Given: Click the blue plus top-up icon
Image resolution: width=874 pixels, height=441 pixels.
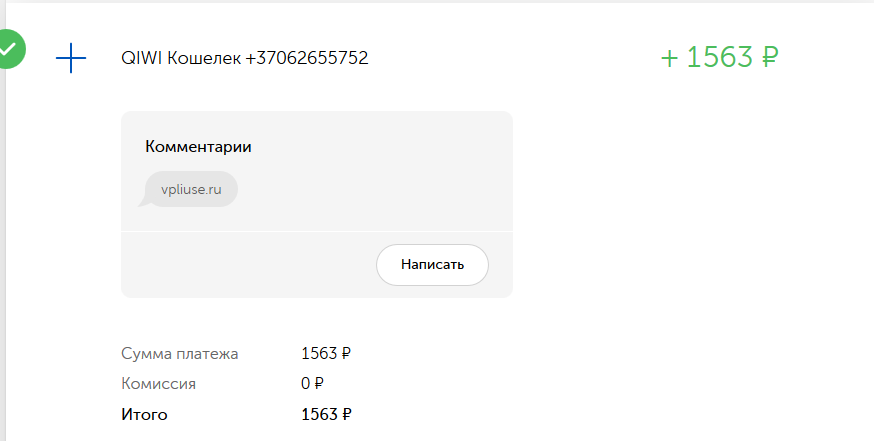Looking at the screenshot, I should pos(71,58).
